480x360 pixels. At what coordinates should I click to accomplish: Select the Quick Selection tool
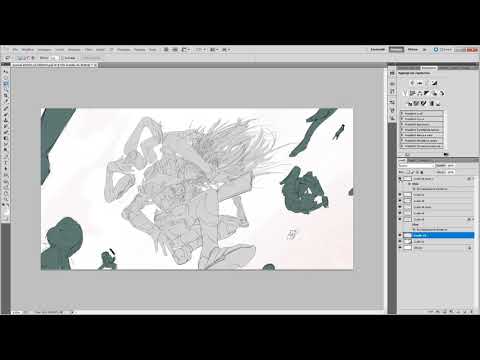(x=6, y=90)
